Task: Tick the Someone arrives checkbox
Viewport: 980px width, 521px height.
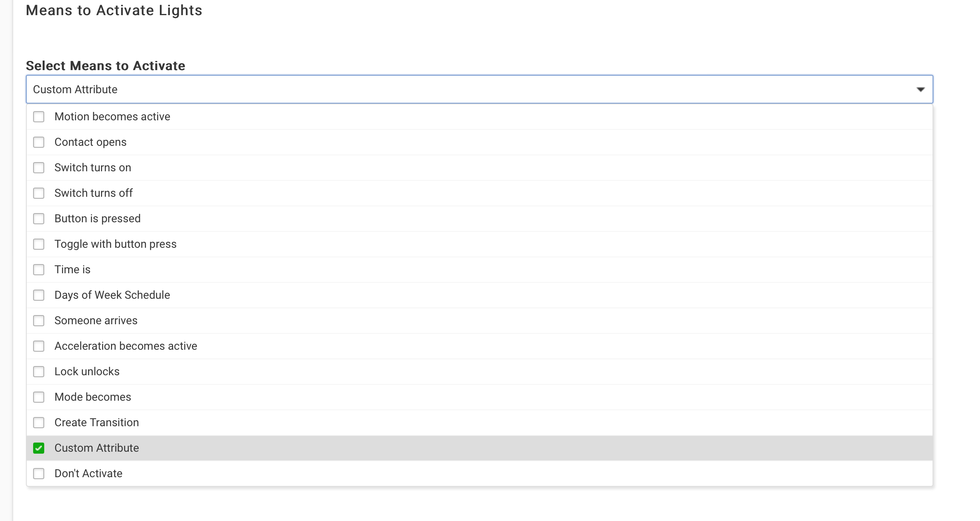Action: tap(39, 321)
